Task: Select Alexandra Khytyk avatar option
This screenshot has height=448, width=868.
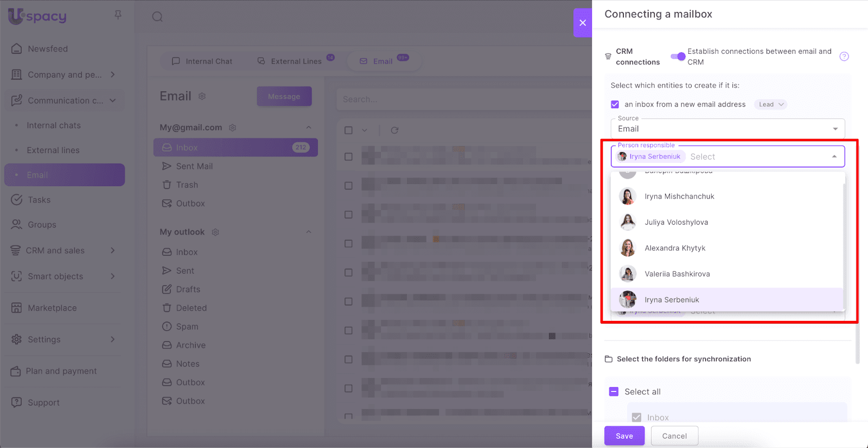Action: click(x=628, y=248)
